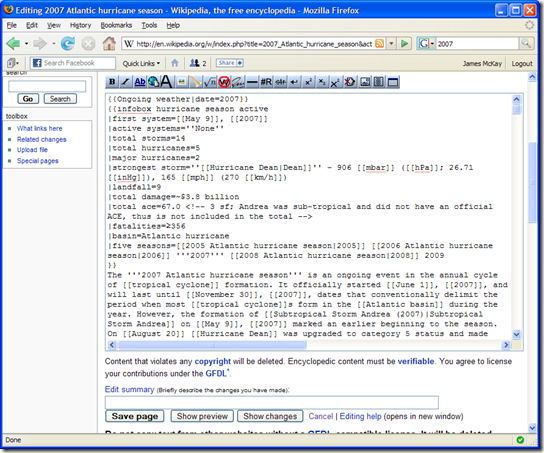Screen dimensions: 544x453
Task: Open the Bookmarks menu
Action: 116,25
